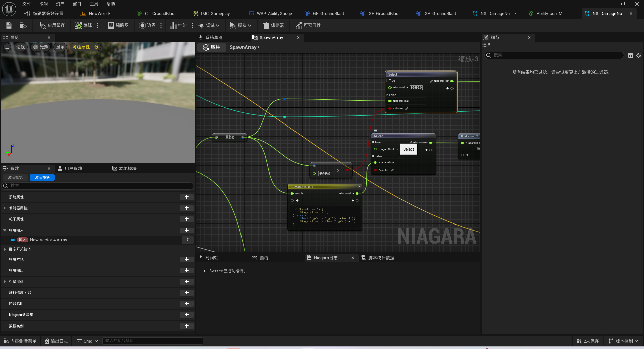Image resolution: width=644 pixels, height=349 pixels.
Task: Click the parameters panel search field
Action: coord(98,186)
